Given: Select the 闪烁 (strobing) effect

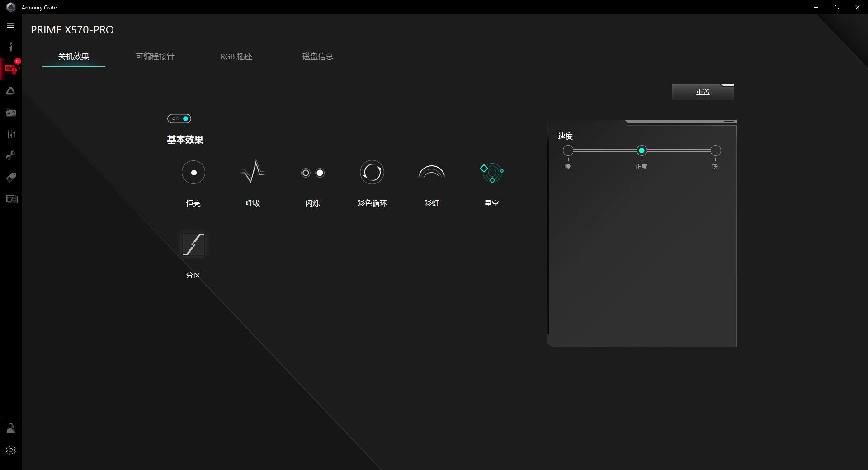Looking at the screenshot, I should 312,172.
